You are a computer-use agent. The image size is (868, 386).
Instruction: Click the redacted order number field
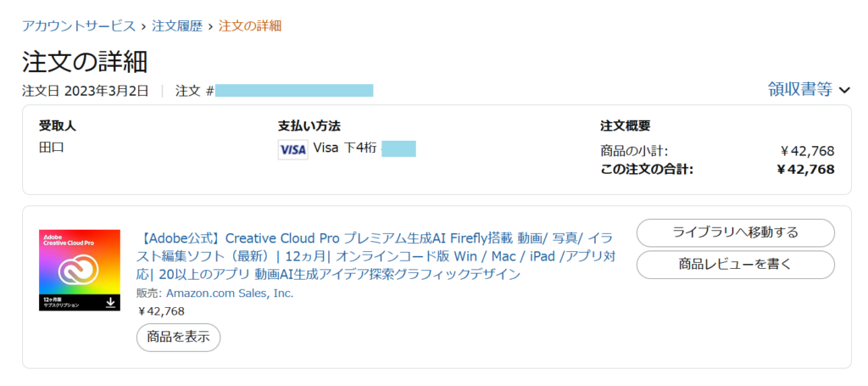294,90
